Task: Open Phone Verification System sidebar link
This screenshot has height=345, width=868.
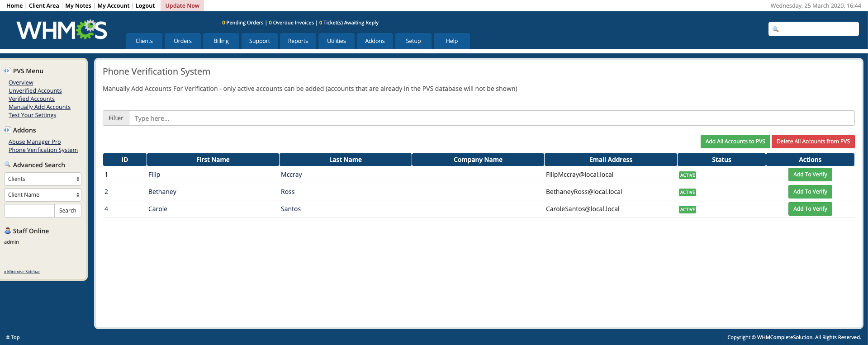Action: click(x=43, y=150)
